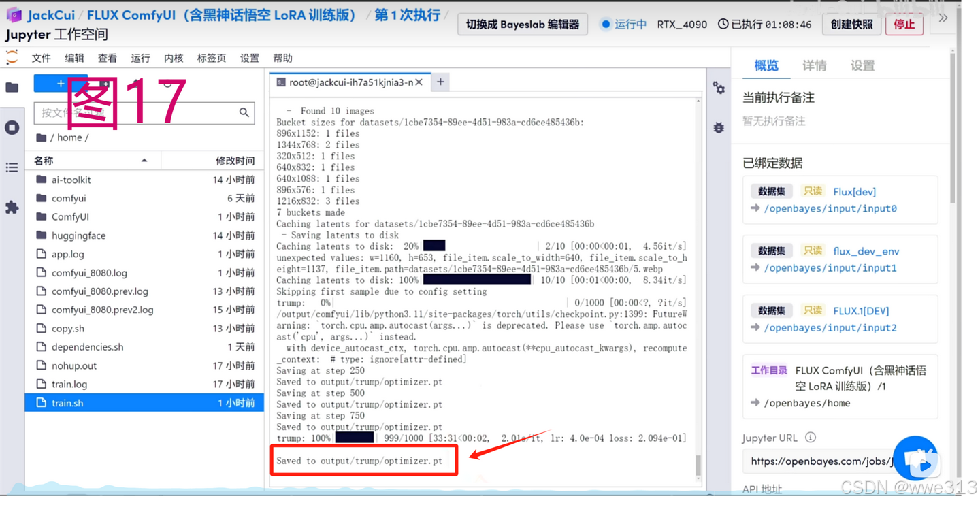980x505 pixels.
Task: Open the debugger bug icon
Action: point(719,128)
